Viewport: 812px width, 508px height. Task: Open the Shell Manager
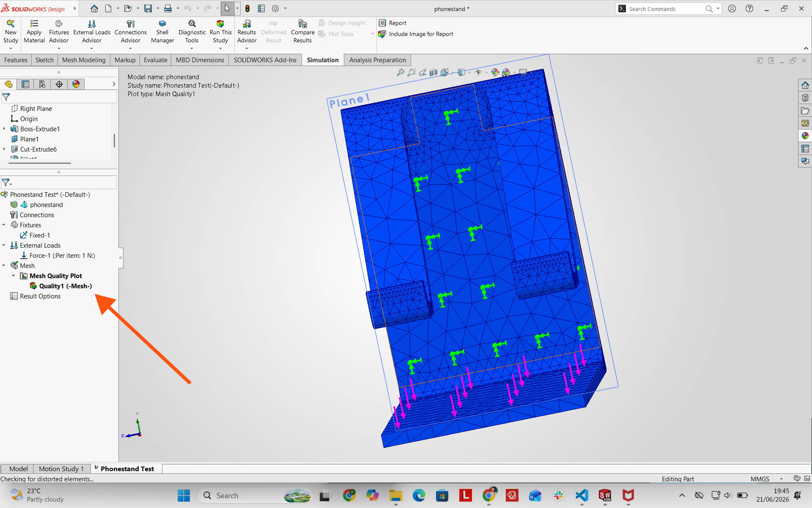(x=162, y=32)
